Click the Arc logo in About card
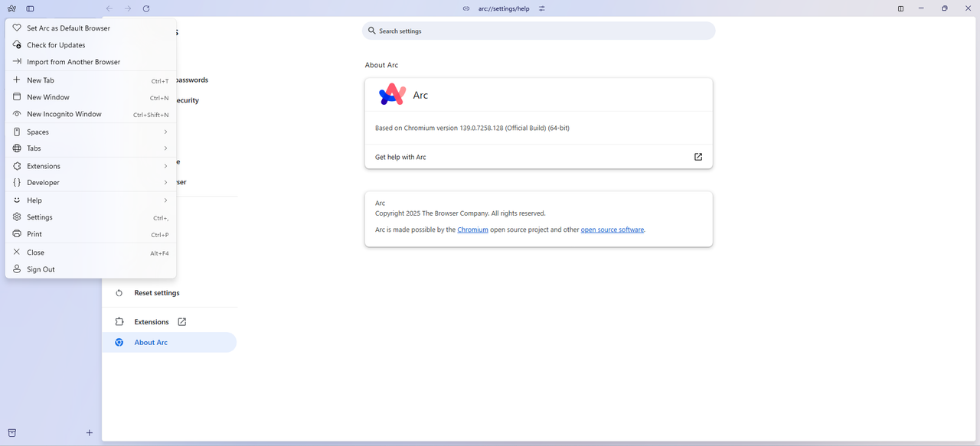Viewport: 980px width, 446px height. coord(392,95)
